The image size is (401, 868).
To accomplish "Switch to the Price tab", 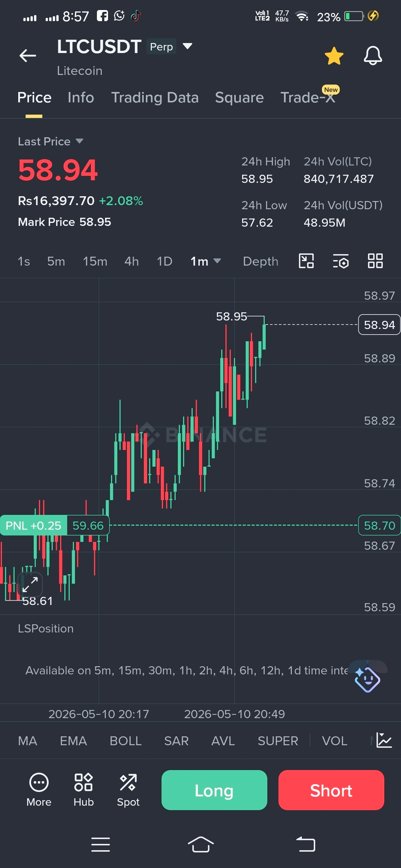I will click(x=34, y=98).
